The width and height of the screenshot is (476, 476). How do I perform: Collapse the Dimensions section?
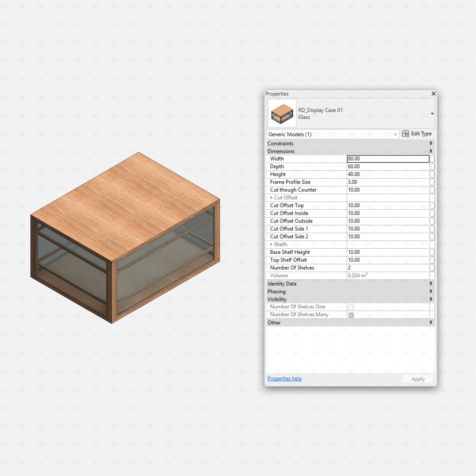click(x=431, y=151)
